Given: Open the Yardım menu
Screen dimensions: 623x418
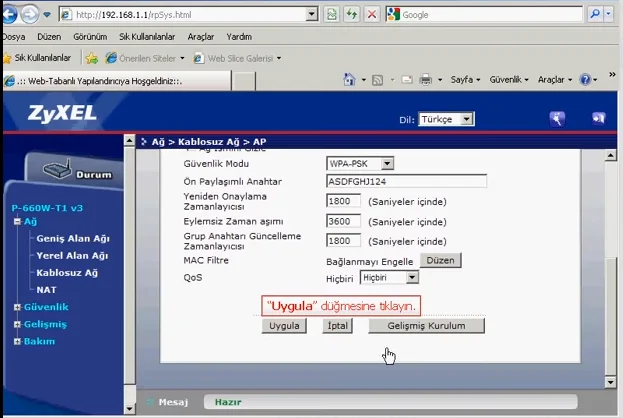Looking at the screenshot, I should (x=239, y=37).
